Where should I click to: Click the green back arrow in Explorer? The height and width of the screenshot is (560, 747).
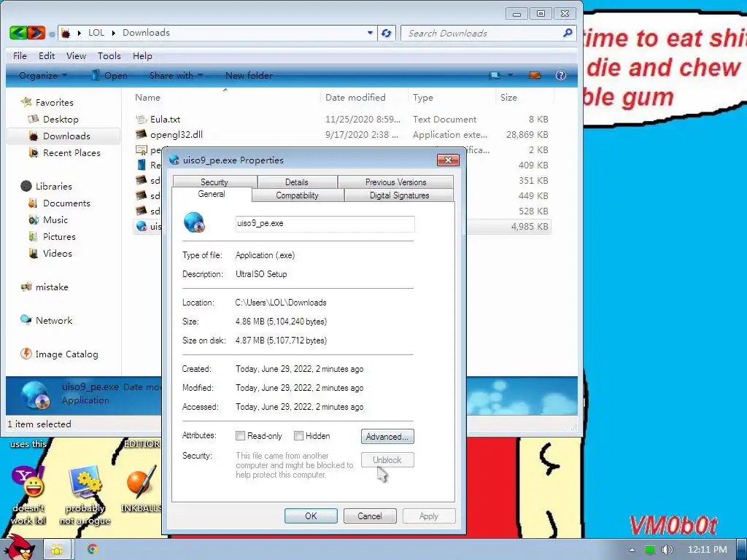click(x=18, y=33)
